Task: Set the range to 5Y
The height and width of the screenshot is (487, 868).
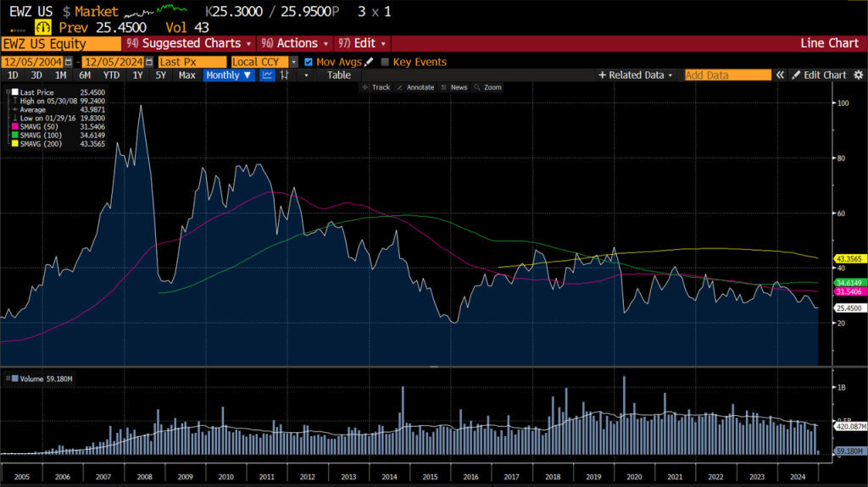Action: pos(160,75)
